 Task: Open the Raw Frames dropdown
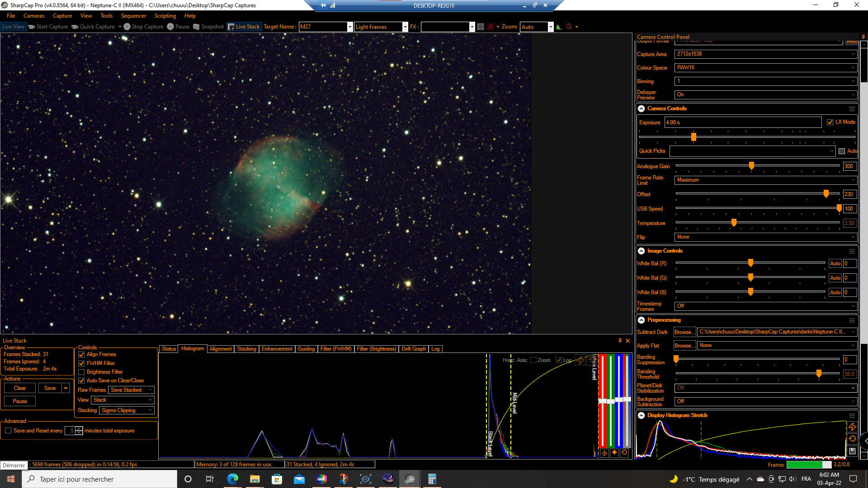pos(131,390)
